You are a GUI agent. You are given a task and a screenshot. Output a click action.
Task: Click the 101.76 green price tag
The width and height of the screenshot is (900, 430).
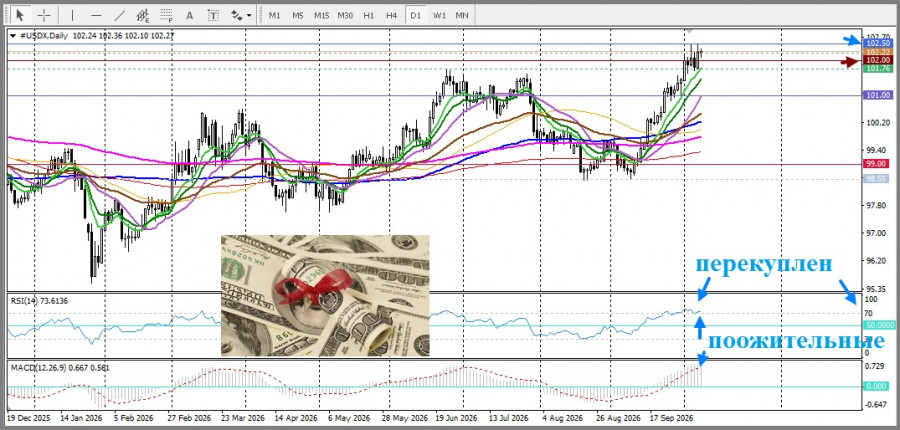click(x=878, y=68)
